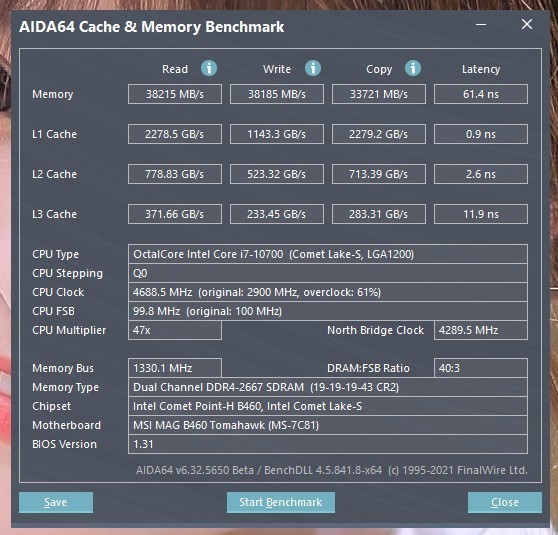Click the CPU FSB value 99.8 MHz
The width and height of the screenshot is (558, 535).
[x=328, y=311]
